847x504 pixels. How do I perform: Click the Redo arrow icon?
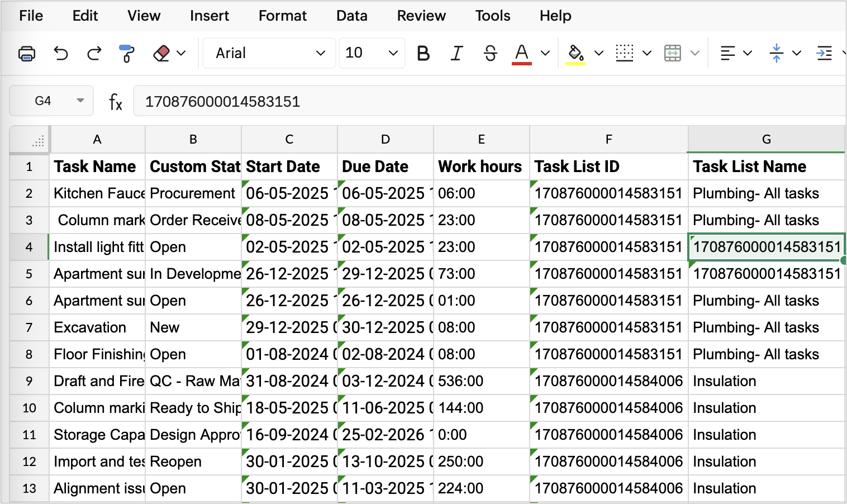94,54
